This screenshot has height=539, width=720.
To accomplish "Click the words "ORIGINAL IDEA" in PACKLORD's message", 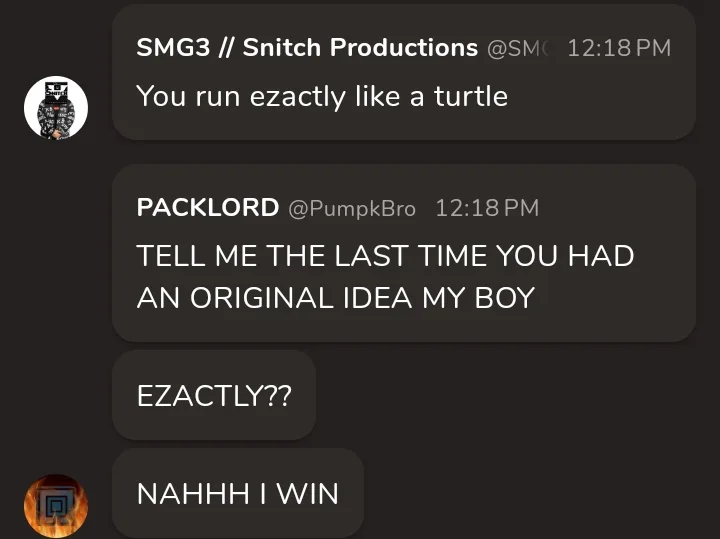I will (x=301, y=298).
